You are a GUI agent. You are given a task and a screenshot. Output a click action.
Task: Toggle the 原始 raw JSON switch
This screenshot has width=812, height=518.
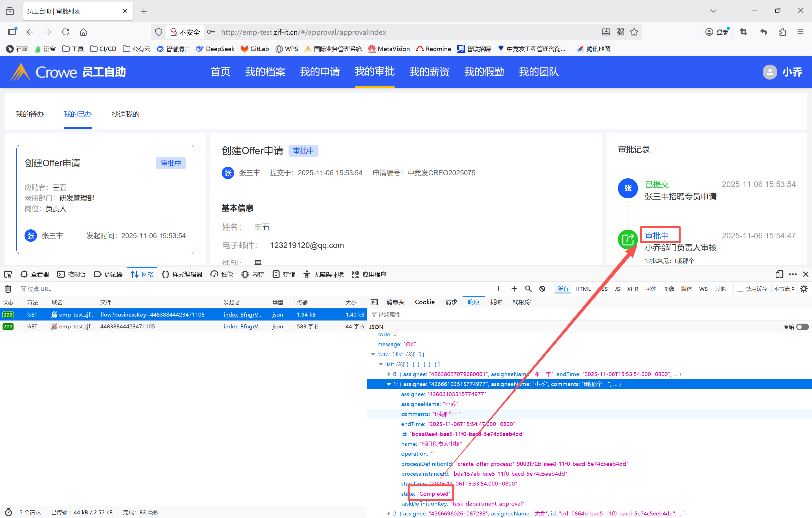click(802, 327)
